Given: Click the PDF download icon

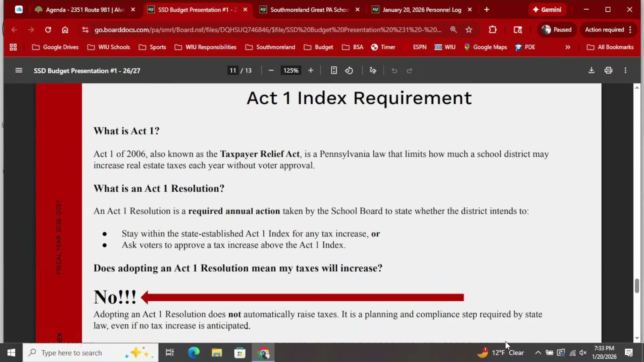Looking at the screenshot, I should 591,70.
